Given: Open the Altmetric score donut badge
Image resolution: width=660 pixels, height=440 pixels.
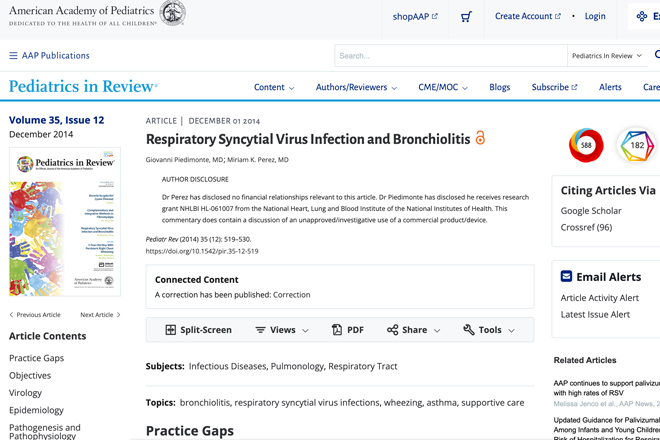Looking at the screenshot, I should [586, 145].
